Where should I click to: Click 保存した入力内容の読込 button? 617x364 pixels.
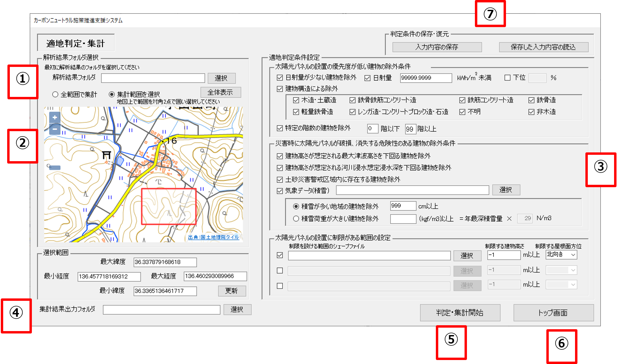click(543, 47)
